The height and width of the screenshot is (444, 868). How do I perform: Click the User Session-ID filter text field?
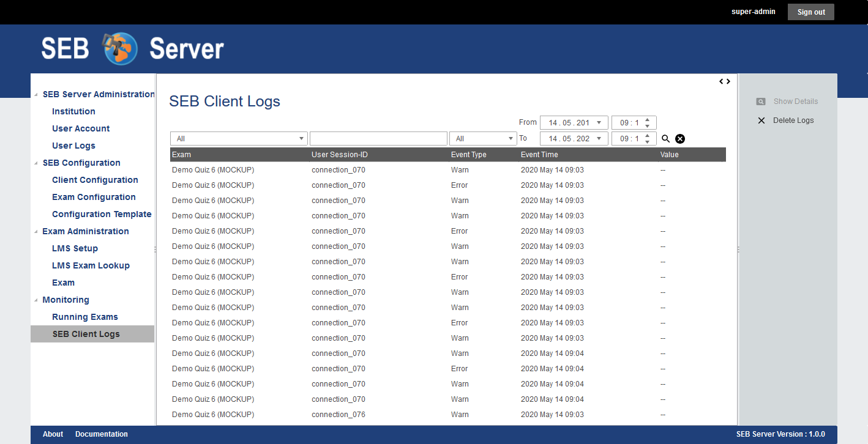(x=378, y=139)
